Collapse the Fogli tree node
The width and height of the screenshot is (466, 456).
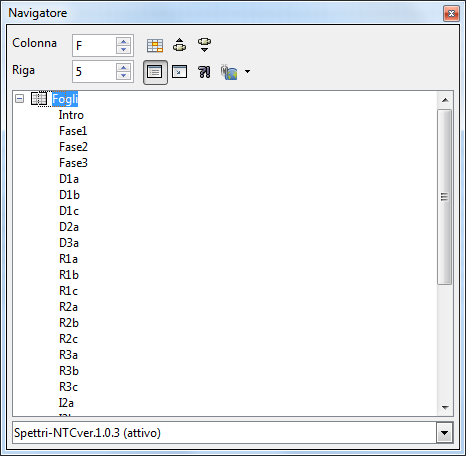20,99
